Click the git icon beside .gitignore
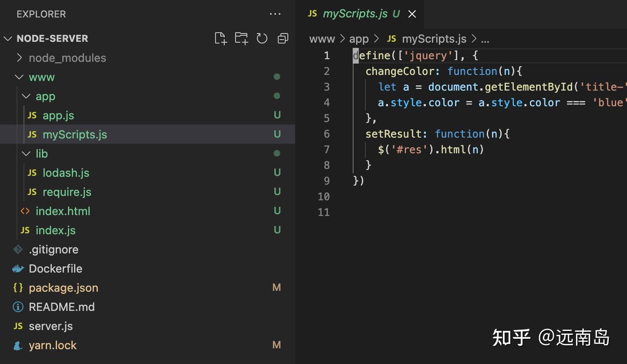Viewport: 627px width, 364px height. 18,249
